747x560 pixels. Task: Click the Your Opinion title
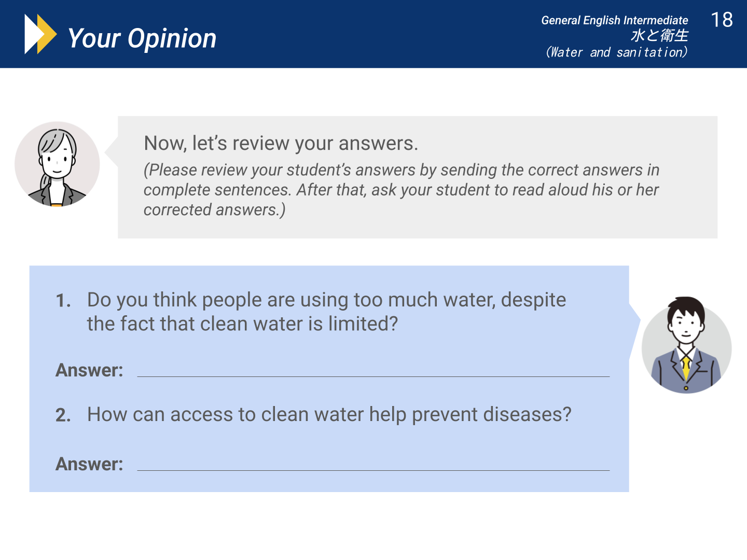pyautogui.click(x=142, y=38)
